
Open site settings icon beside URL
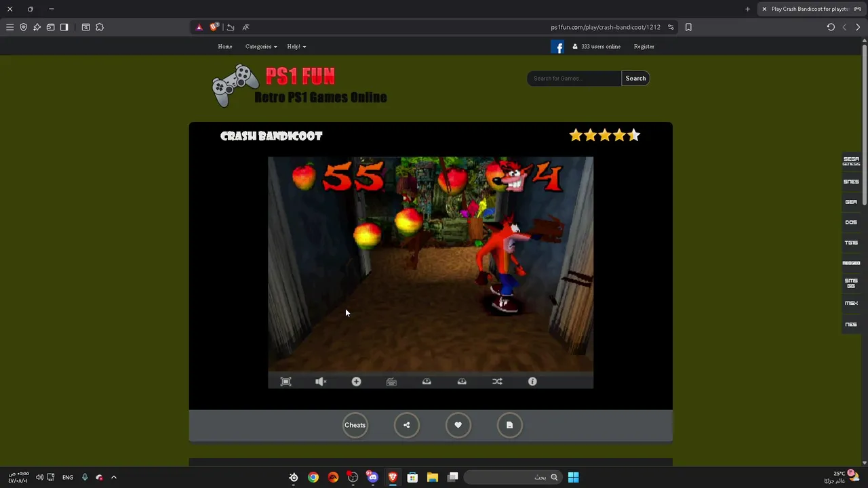pyautogui.click(x=671, y=27)
